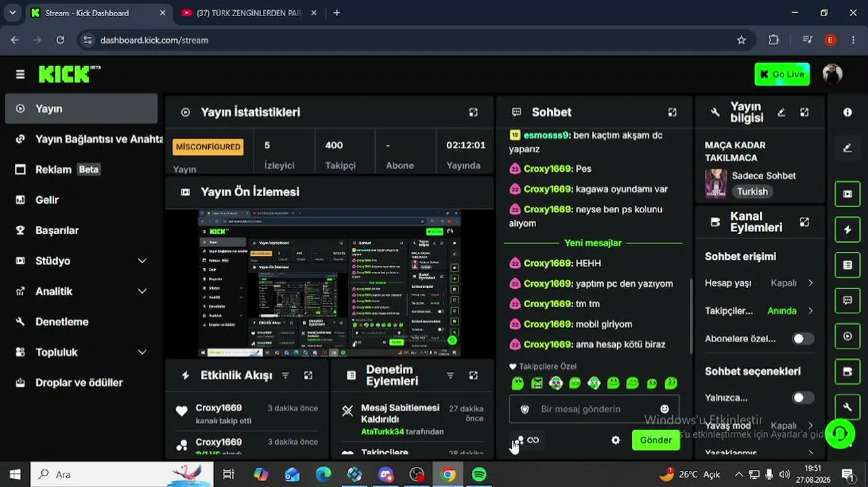Open Microsoft Edge from the taskbar

pyautogui.click(x=323, y=475)
